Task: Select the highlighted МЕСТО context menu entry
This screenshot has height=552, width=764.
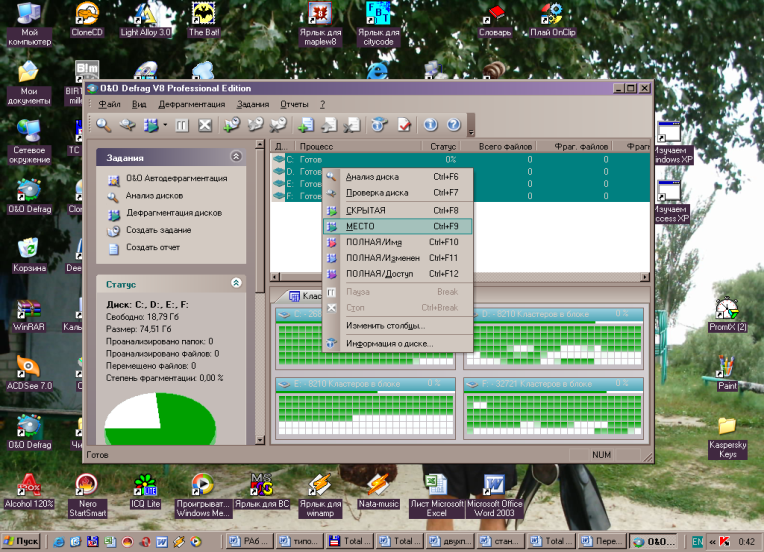Action: tap(398, 226)
